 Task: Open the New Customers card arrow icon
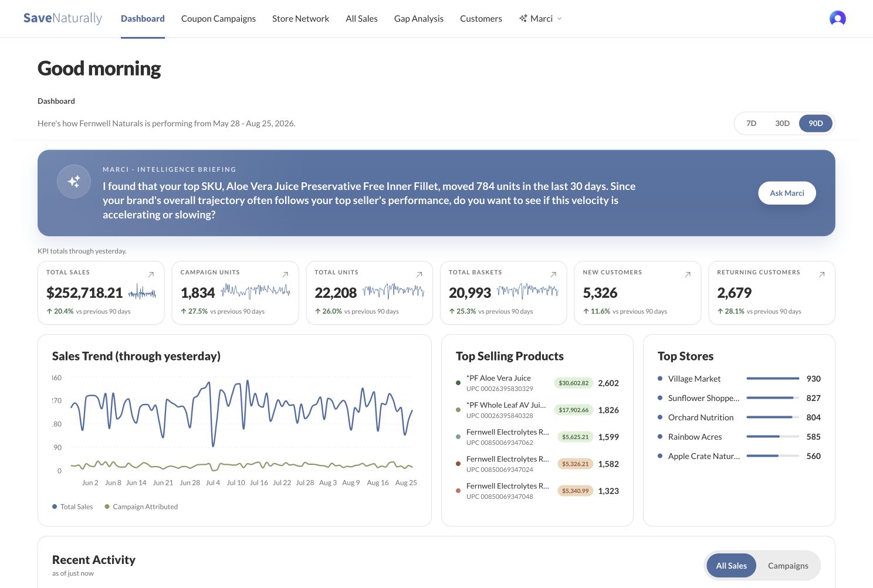[688, 274]
